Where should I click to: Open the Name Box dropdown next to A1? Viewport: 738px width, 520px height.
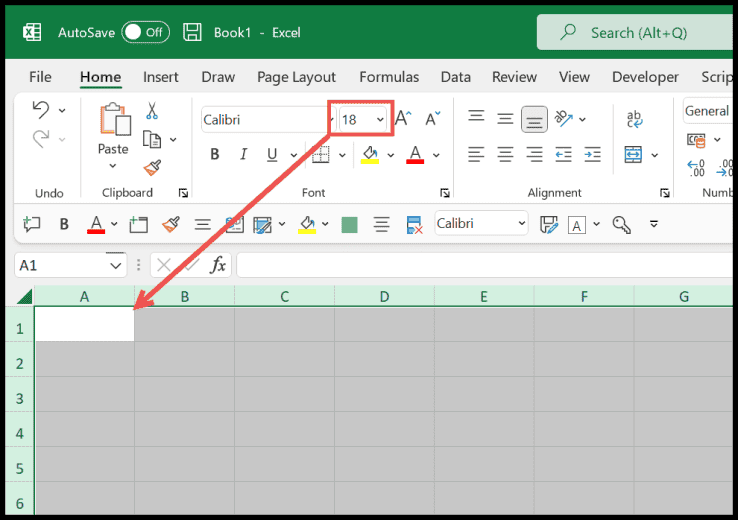click(114, 265)
